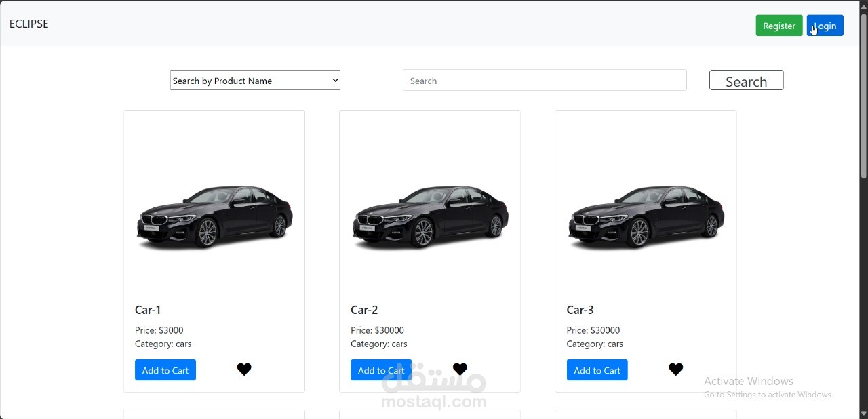Image resolution: width=868 pixels, height=419 pixels.
Task: Click the Register button
Action: pyautogui.click(x=779, y=26)
